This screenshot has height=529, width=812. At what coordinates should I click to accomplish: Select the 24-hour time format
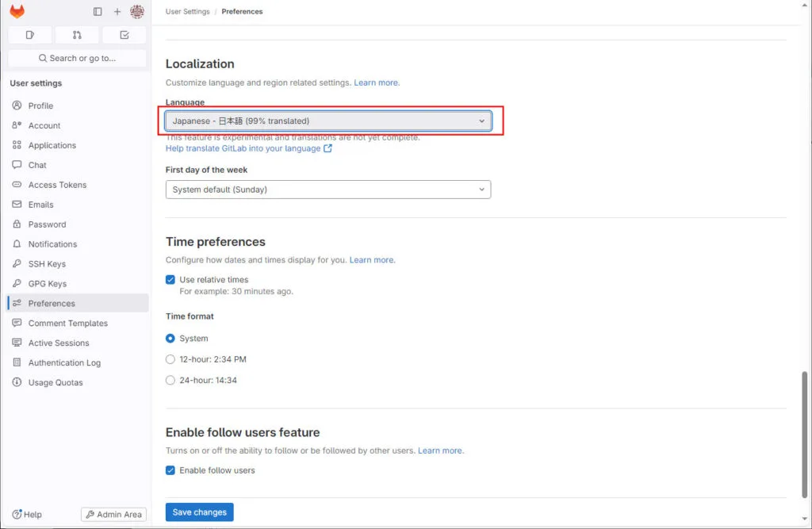click(170, 380)
